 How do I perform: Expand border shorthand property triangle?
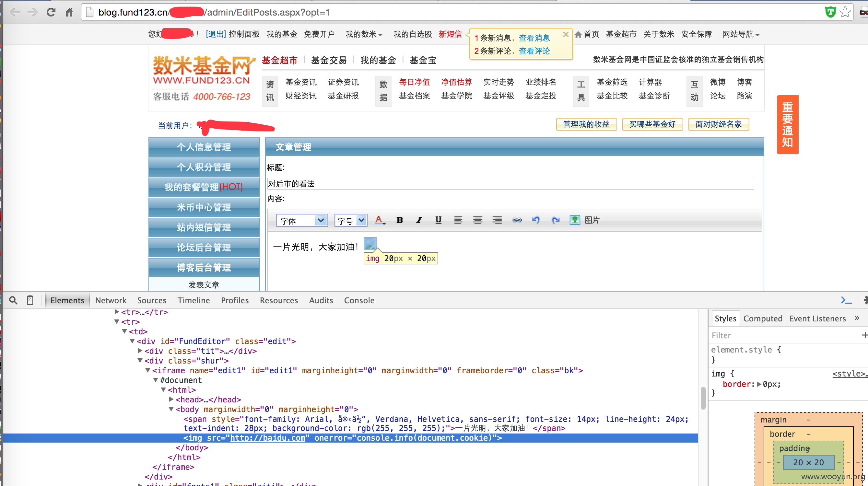[x=759, y=384]
